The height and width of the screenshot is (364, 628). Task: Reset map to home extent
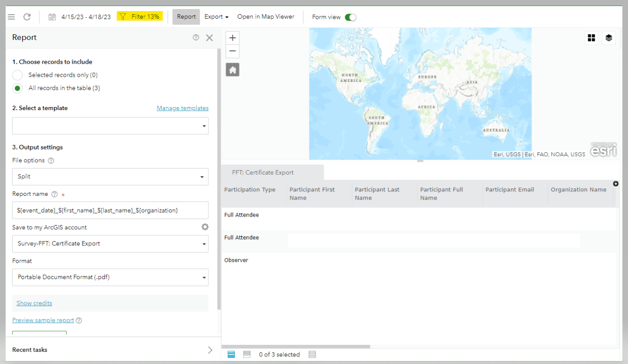click(x=232, y=70)
